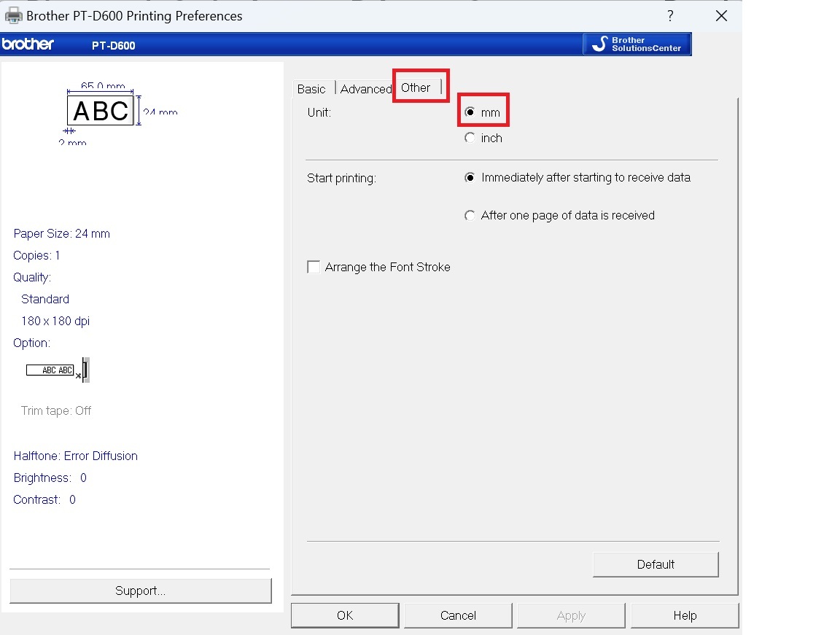840x635 pixels.
Task: Select the mm unit radio button
Action: (x=470, y=112)
